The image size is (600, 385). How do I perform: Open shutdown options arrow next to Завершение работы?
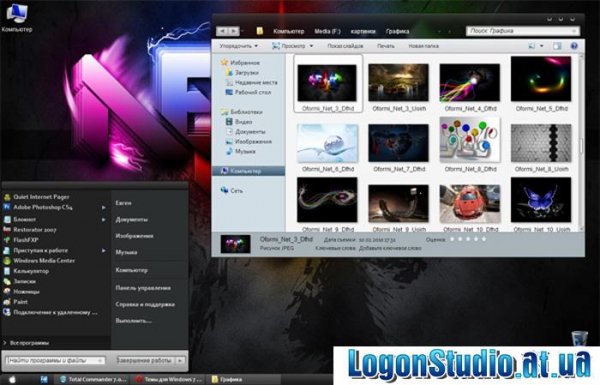pos(180,360)
